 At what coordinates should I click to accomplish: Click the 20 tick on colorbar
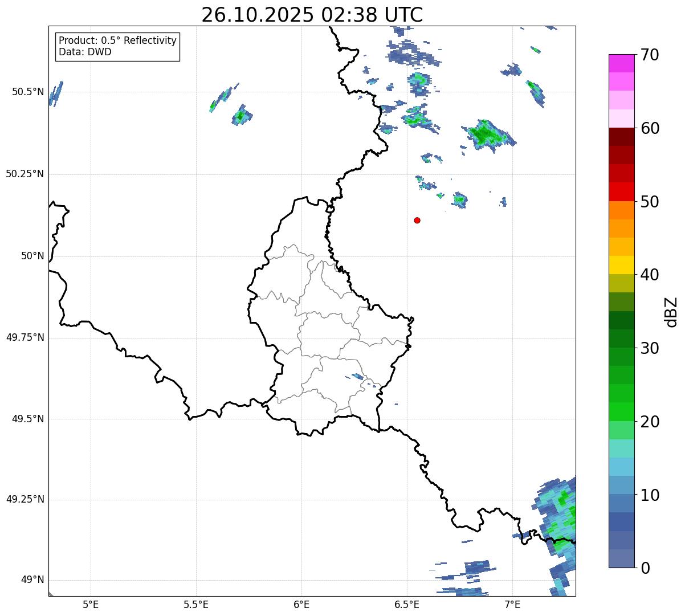click(650, 422)
